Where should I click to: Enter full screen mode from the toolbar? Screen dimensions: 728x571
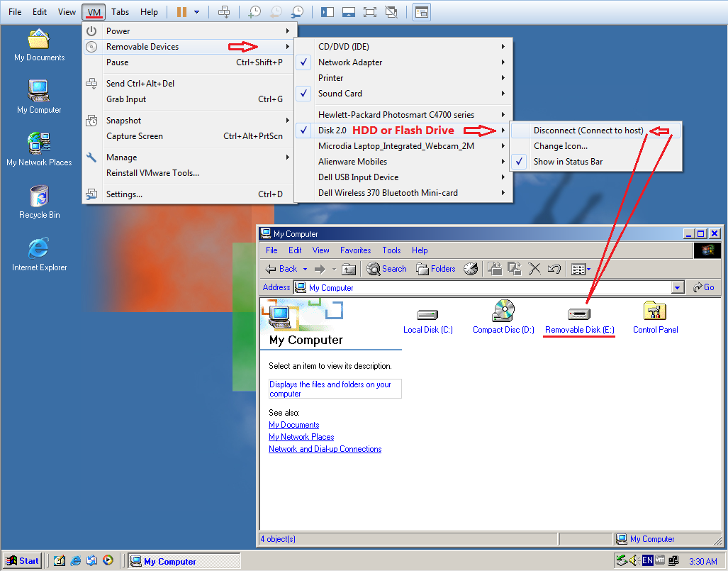click(369, 12)
